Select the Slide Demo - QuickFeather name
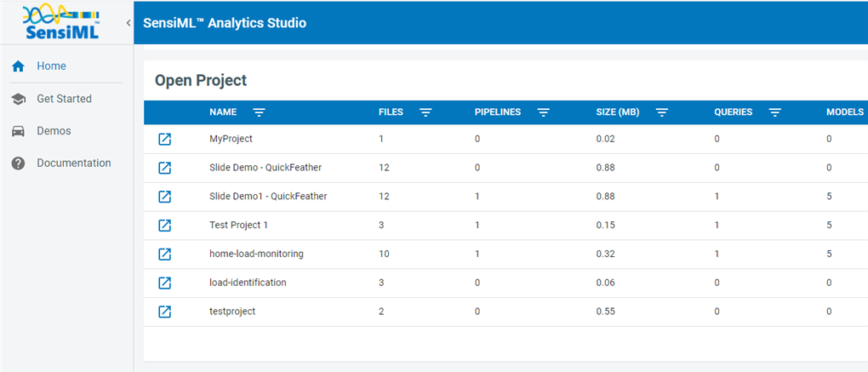 tap(266, 168)
